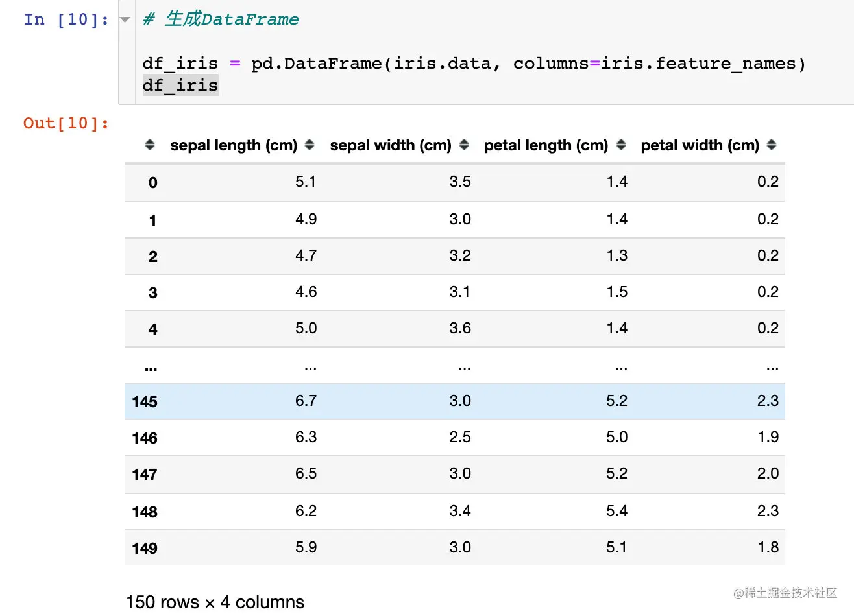Image resolution: width=854 pixels, height=616 pixels.
Task: Select row index 148
Action: 145,512
